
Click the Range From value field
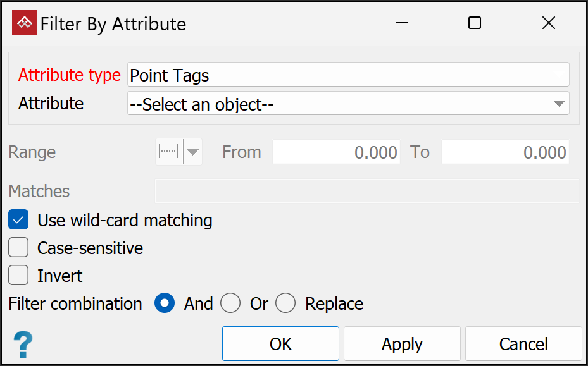pyautogui.click(x=336, y=152)
